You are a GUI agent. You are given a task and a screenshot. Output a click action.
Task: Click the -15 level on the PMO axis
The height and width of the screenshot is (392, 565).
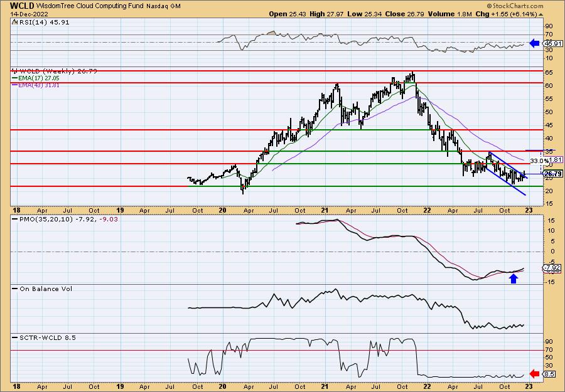(x=549, y=282)
